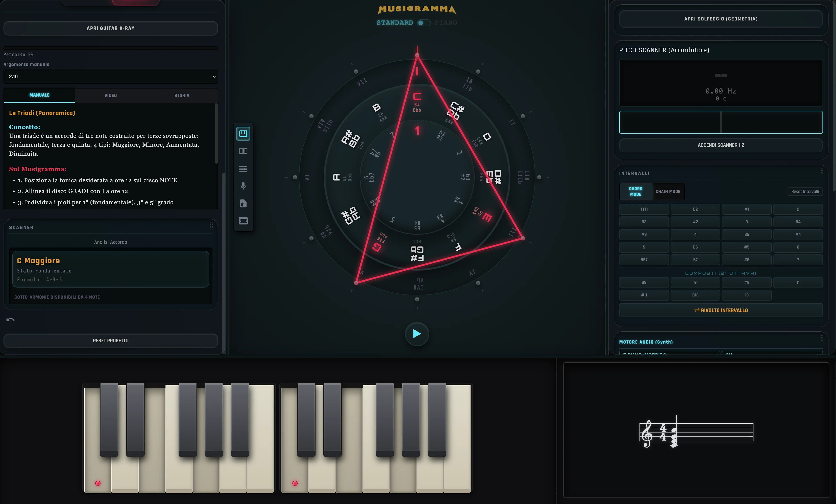Switch to the STORIA tab

181,95
